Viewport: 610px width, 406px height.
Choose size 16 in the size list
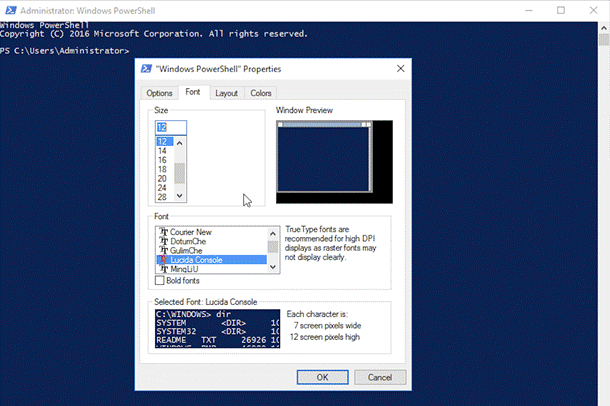coord(165,160)
